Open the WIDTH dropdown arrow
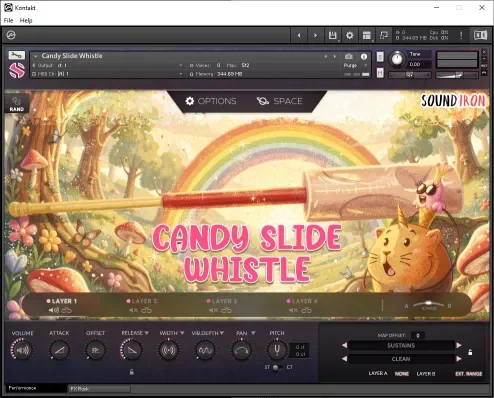The height and width of the screenshot is (398, 494). click(182, 333)
